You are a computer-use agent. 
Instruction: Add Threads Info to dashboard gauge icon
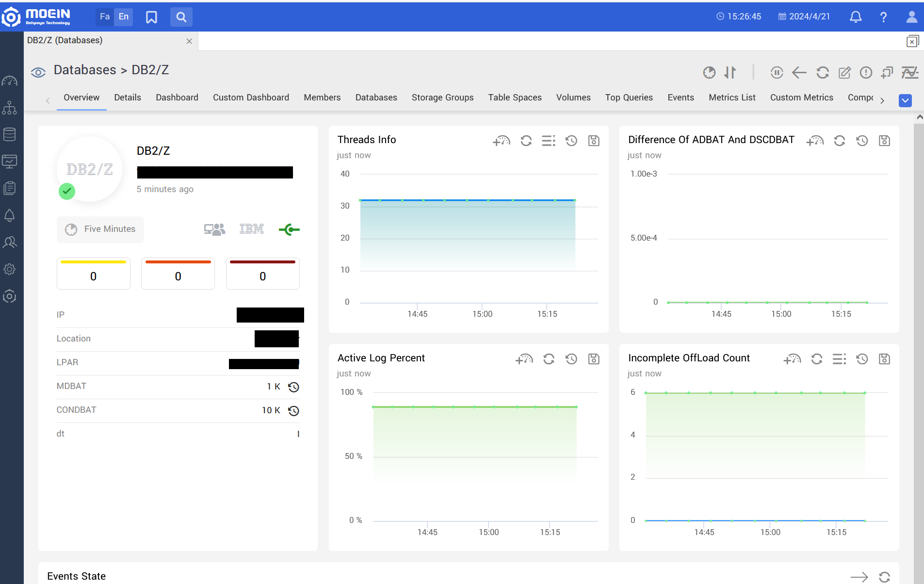(x=502, y=141)
